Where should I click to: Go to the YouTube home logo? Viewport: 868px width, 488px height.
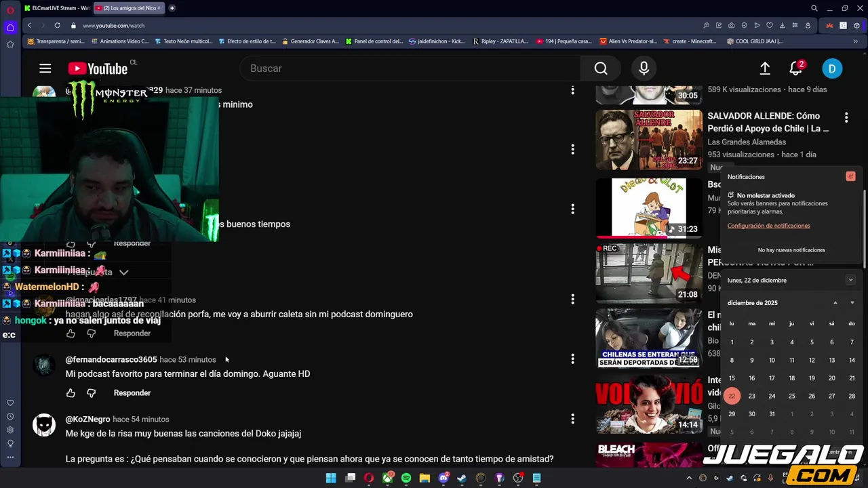tap(98, 68)
